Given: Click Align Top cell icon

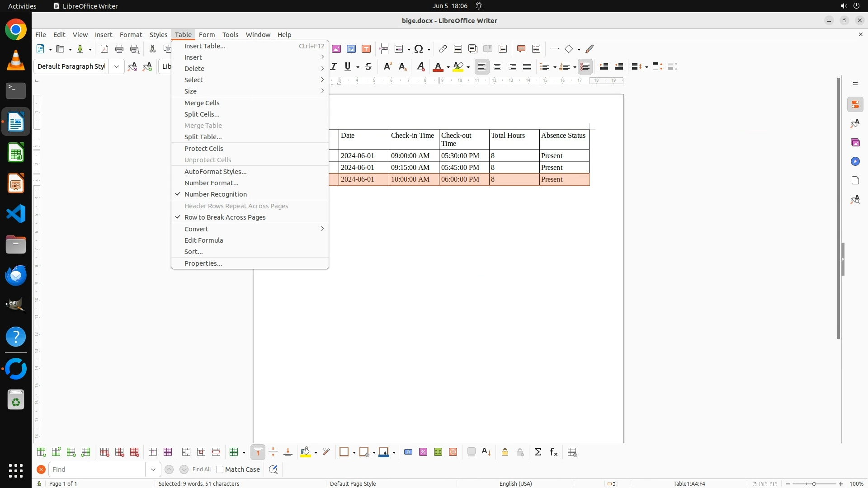Looking at the screenshot, I should point(258,452).
